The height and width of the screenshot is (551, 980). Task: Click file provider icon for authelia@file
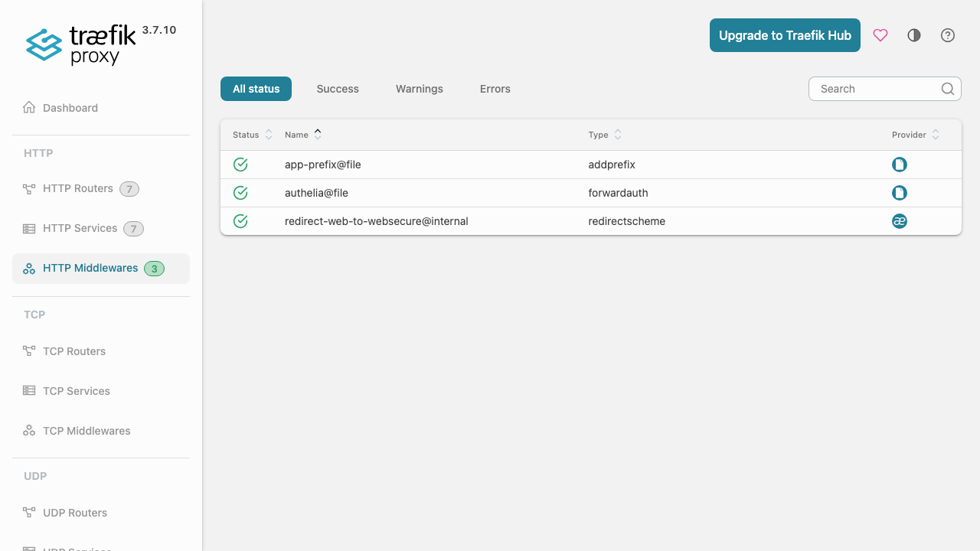click(x=900, y=193)
